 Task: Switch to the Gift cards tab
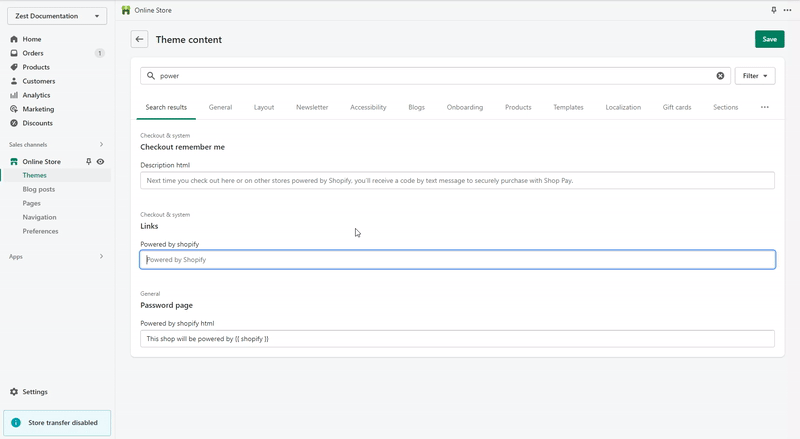click(677, 107)
